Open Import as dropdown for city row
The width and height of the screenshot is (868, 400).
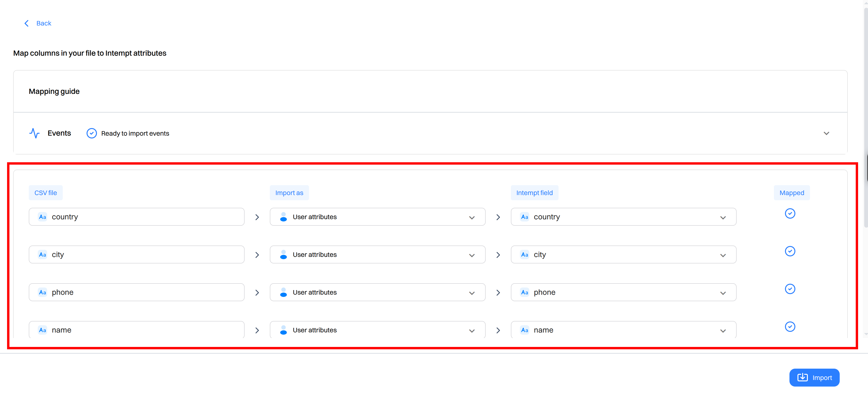[377, 254]
